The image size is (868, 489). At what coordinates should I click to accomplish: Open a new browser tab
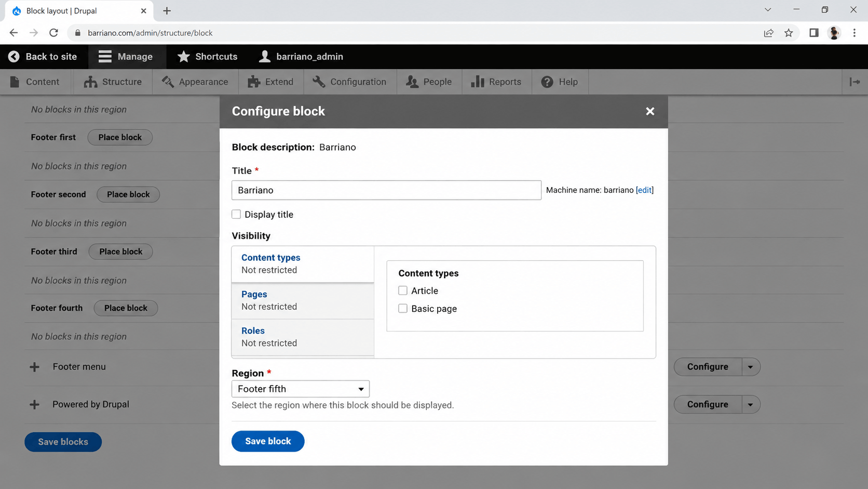167,10
